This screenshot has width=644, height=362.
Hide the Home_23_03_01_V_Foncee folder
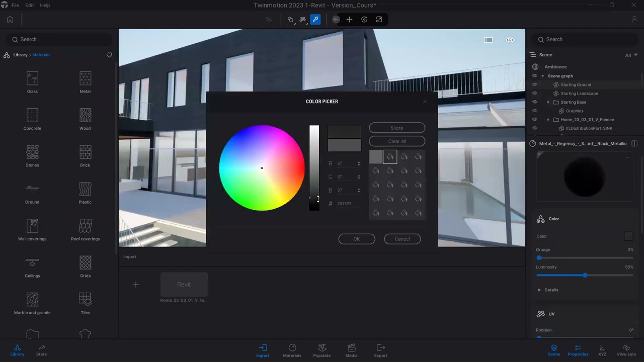point(535,120)
